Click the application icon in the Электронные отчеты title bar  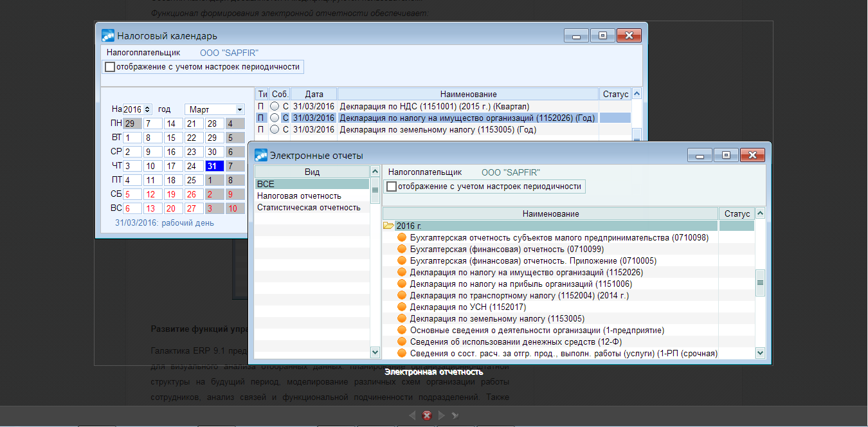pos(260,154)
